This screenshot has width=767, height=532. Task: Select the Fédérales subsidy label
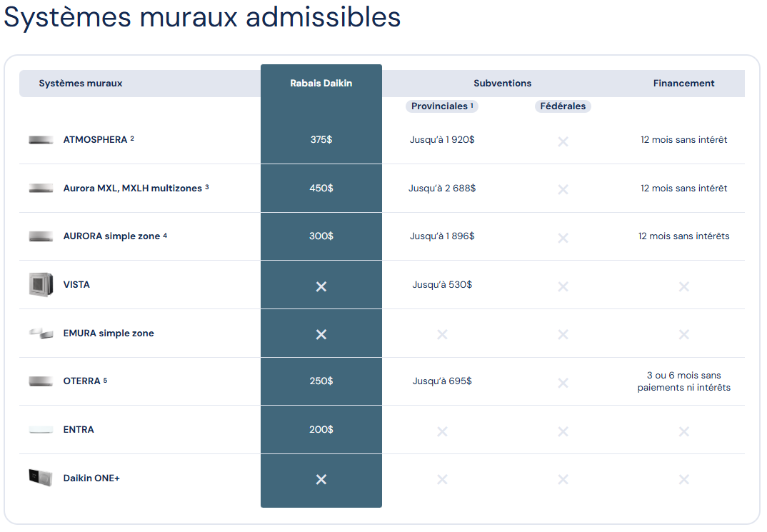pos(563,106)
